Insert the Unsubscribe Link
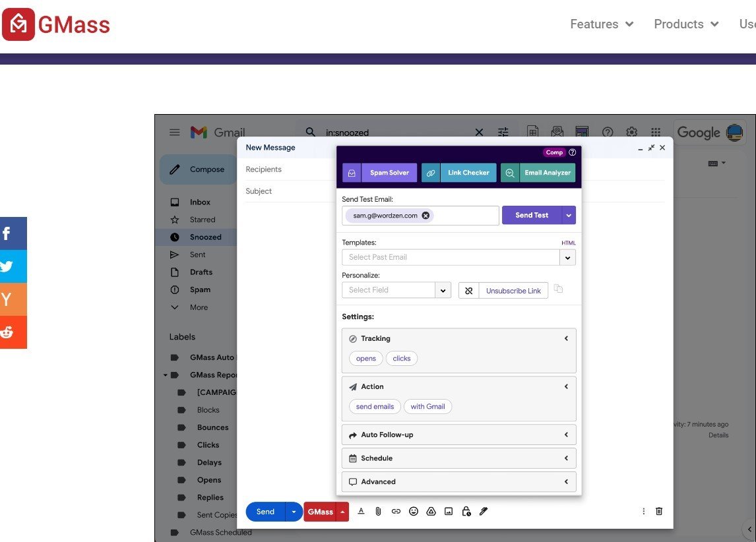Image resolution: width=756 pixels, height=542 pixels. (503, 291)
